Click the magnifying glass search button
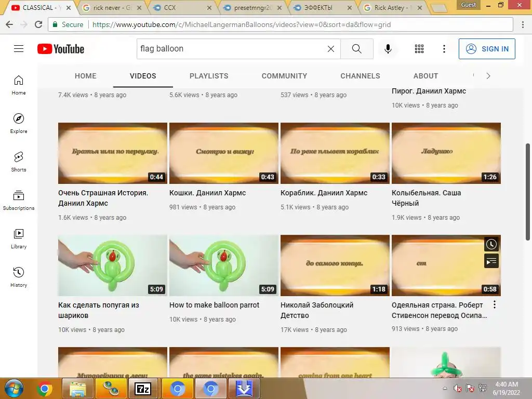Screen dimensions: 532x399 356,49
